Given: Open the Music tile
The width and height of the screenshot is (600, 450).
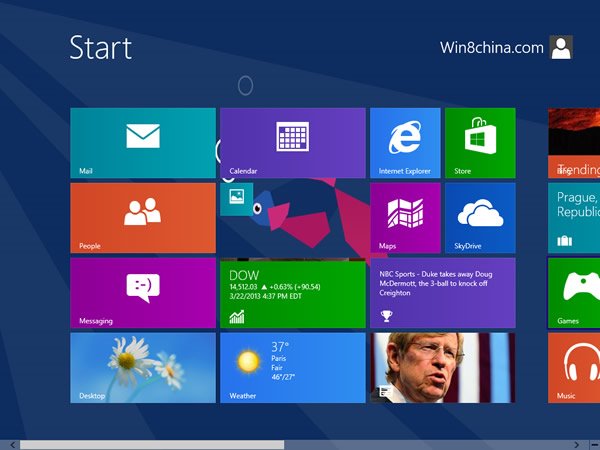Looking at the screenshot, I should pos(574,368).
